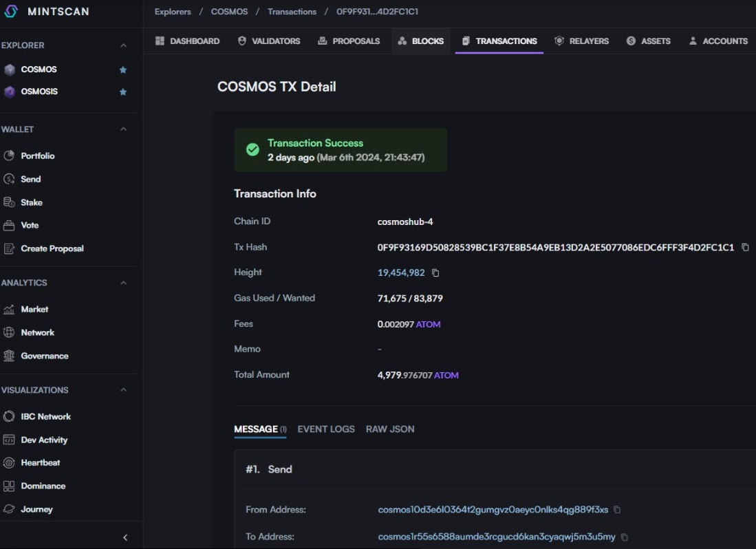Open the Vote ballot box icon

coord(9,225)
